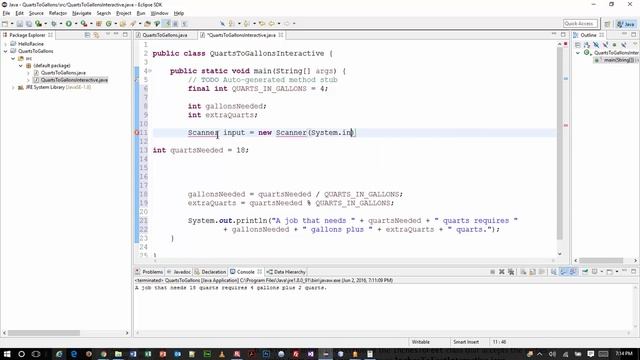Open the Source menu
Image resolution: width=640 pixels, height=360 pixels.
point(36,13)
